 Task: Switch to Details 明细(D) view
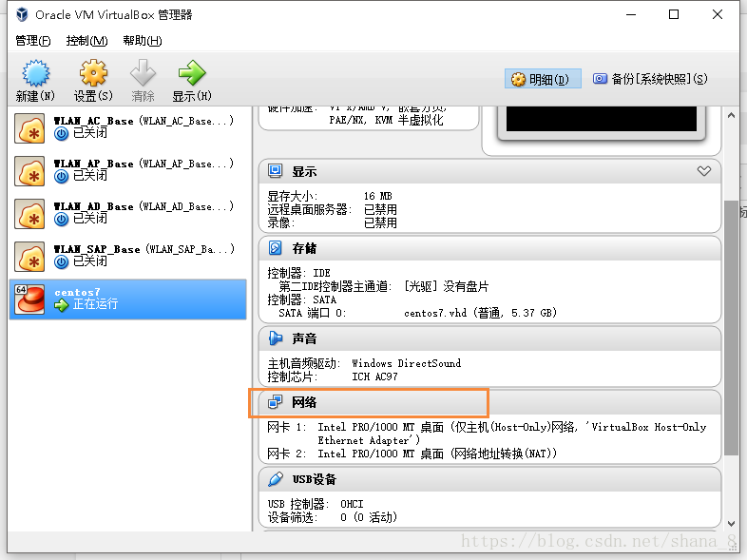(x=543, y=79)
